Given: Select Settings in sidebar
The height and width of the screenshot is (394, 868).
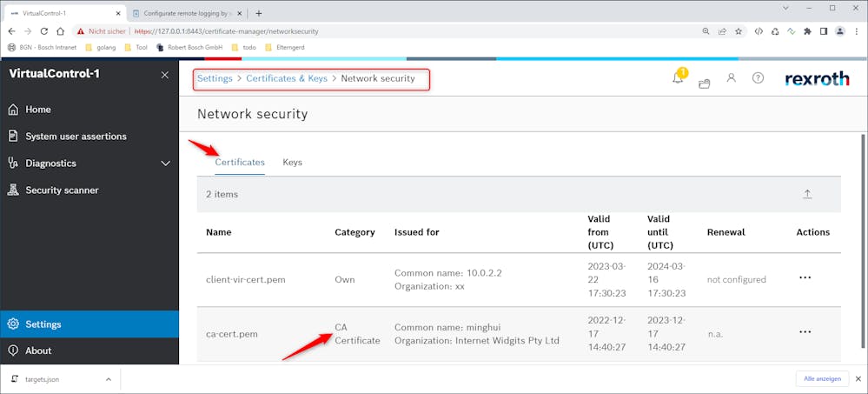Looking at the screenshot, I should 89,324.
